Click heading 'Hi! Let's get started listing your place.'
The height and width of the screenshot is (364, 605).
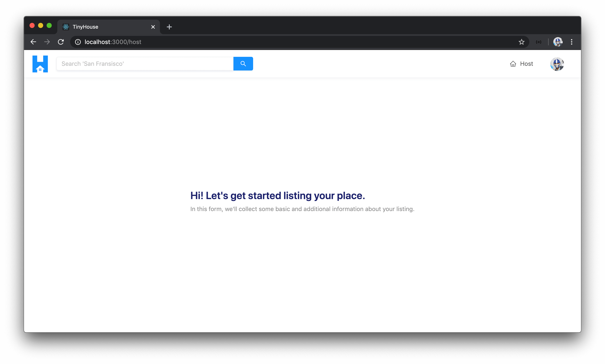coord(277,195)
